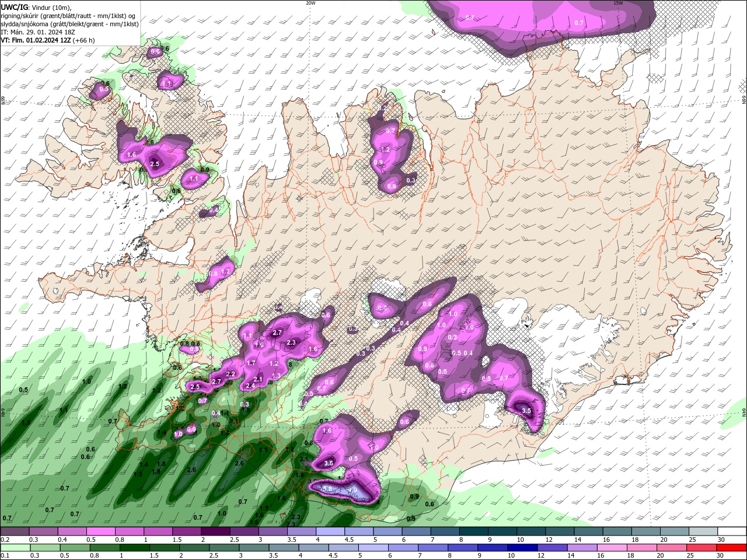Image resolution: width=747 pixels, height=560 pixels.
Task: Click the '0.1' label under the lower legend
Action: [5, 556]
